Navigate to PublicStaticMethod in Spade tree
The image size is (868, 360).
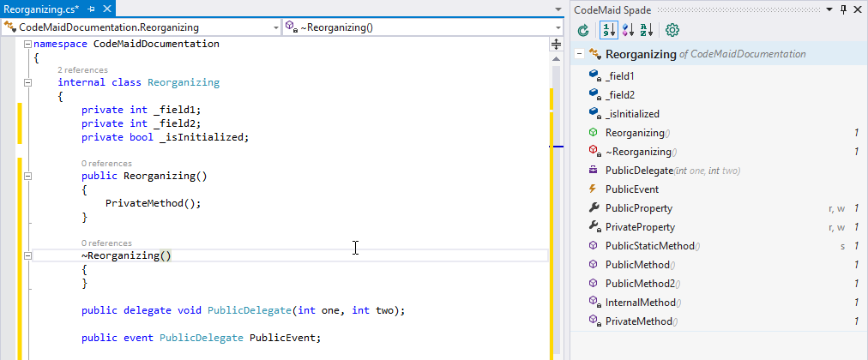(x=650, y=246)
